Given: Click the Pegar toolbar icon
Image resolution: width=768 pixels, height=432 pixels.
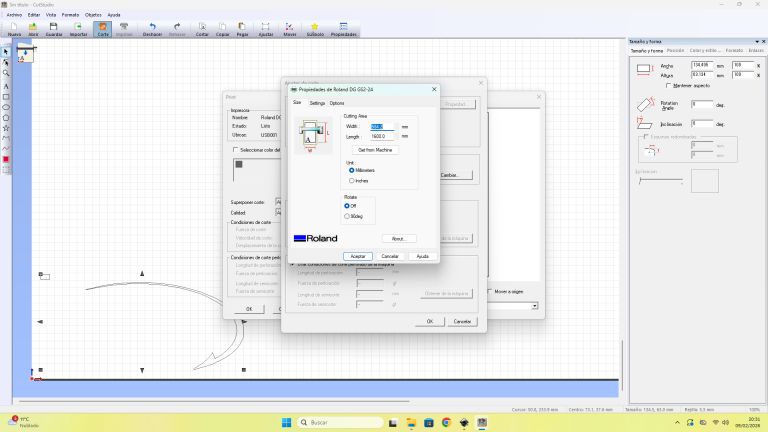Looking at the screenshot, I should pos(242,29).
